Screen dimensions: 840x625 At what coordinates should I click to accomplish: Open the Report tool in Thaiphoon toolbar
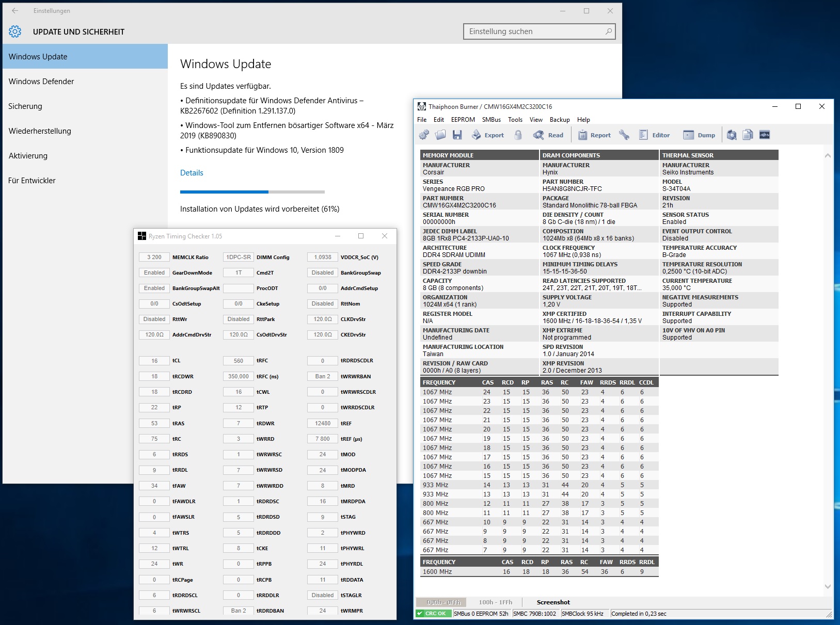(594, 135)
